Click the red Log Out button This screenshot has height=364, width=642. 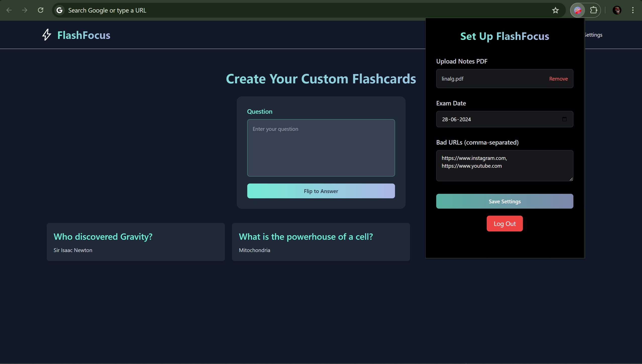click(505, 224)
